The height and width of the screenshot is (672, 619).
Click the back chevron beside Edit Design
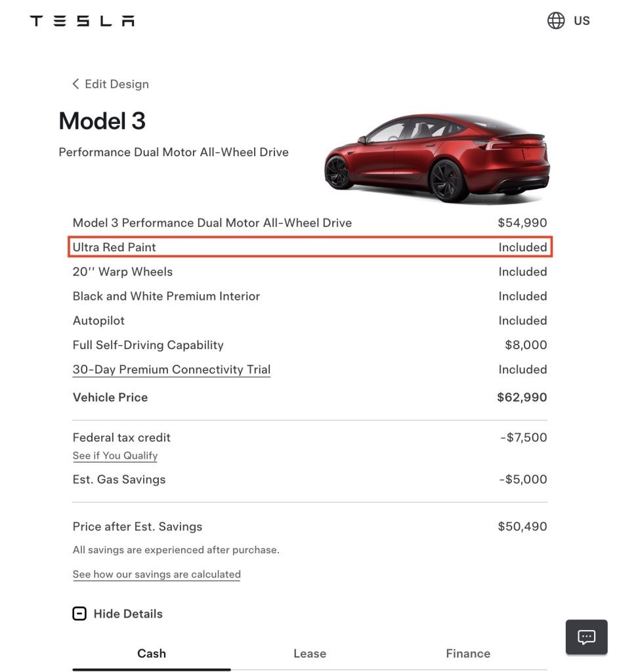pyautogui.click(x=75, y=84)
